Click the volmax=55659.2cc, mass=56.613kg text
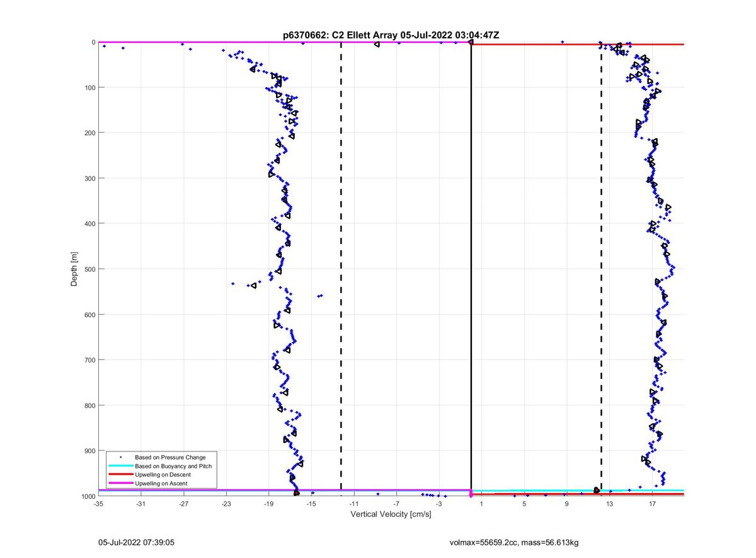This screenshot has height=558, width=756. tap(514, 542)
